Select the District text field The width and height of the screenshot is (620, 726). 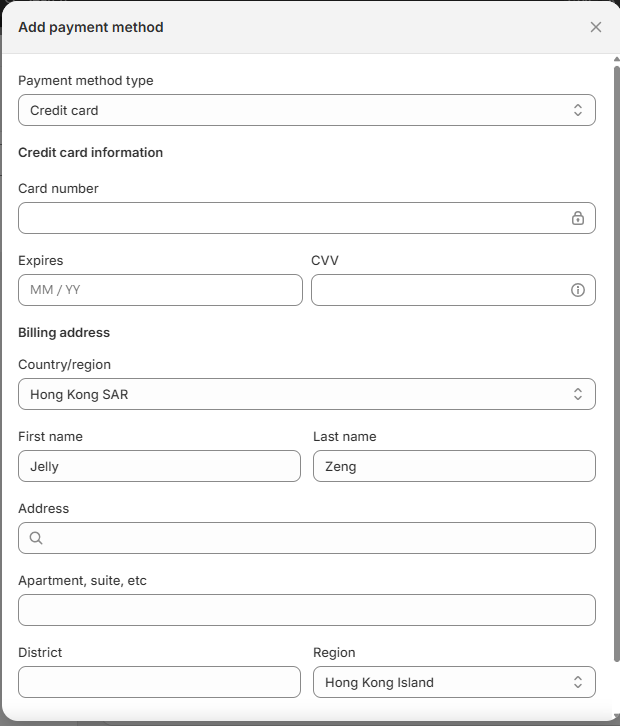pos(159,682)
